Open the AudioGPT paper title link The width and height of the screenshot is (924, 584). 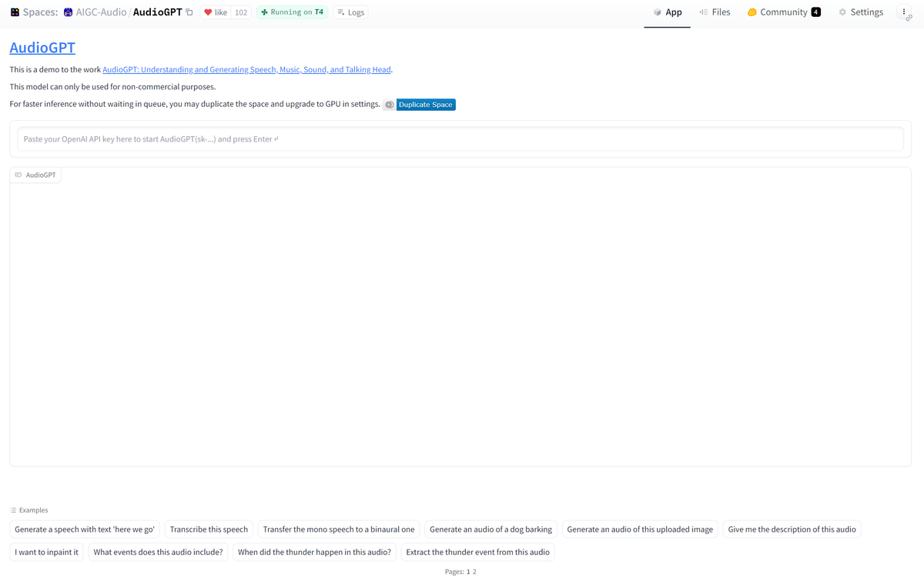246,69
